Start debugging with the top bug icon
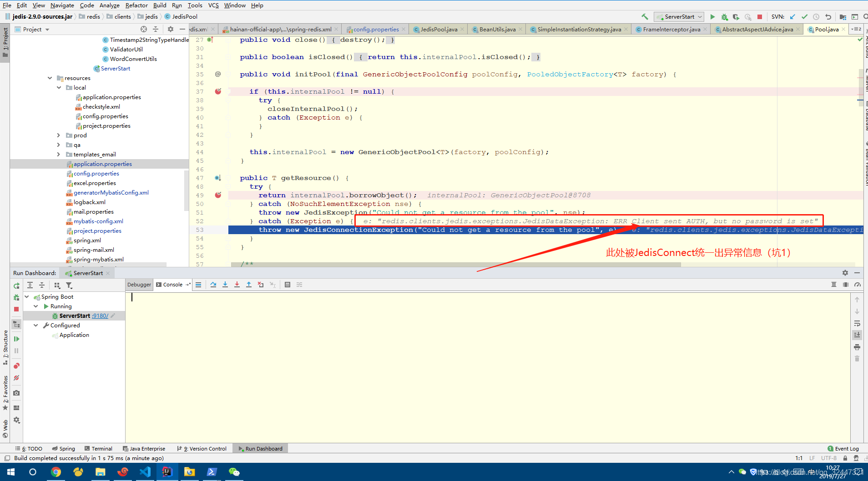The height and width of the screenshot is (481, 868). pyautogui.click(x=724, y=17)
